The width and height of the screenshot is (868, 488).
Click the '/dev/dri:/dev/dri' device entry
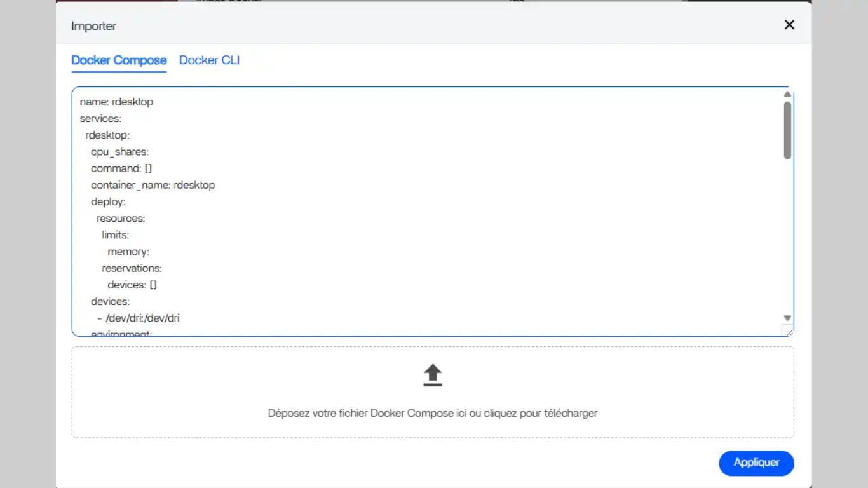click(x=142, y=318)
